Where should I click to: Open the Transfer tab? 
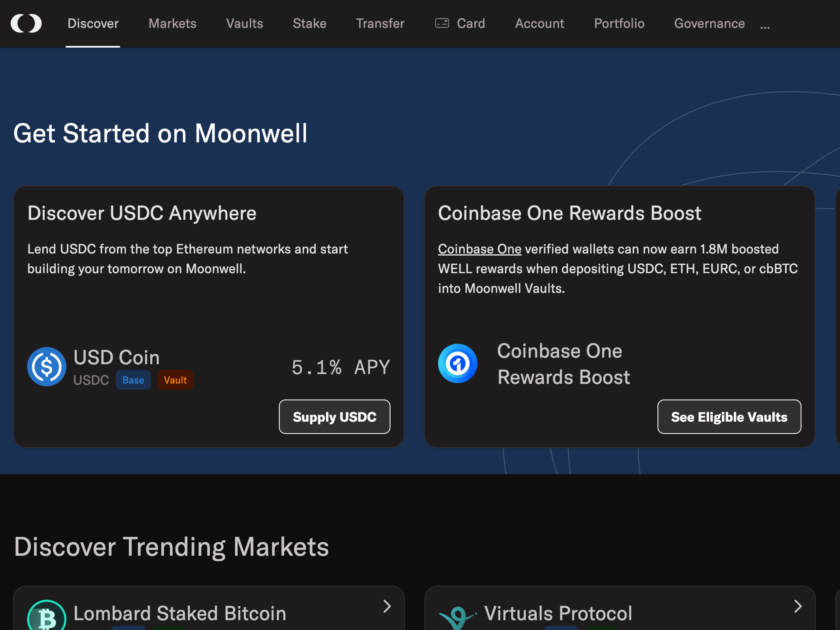(380, 24)
